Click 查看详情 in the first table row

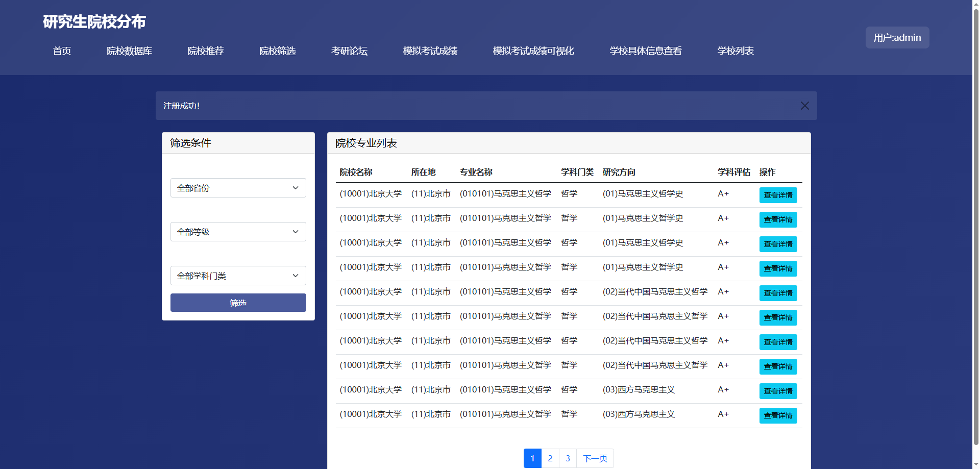(778, 195)
